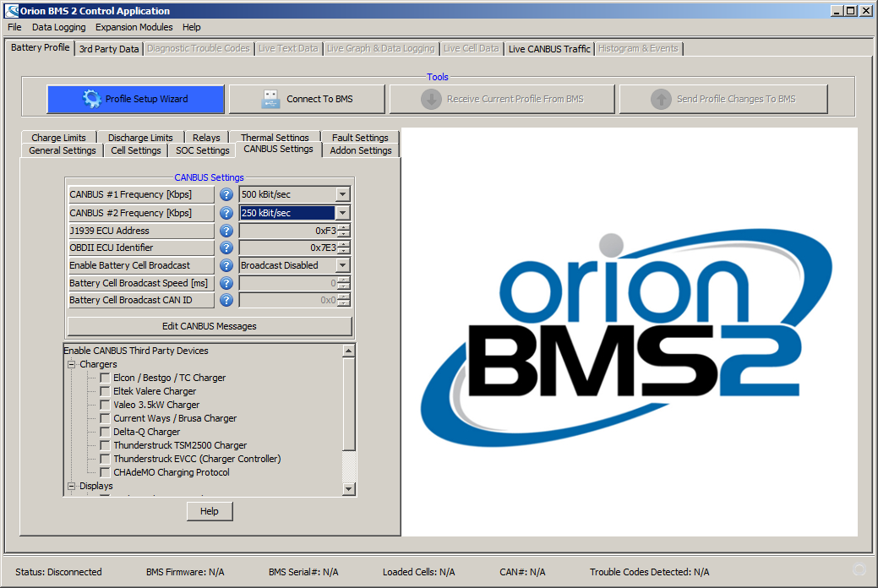This screenshot has width=878, height=588.
Task: Open the Thermal Settings tab
Action: click(275, 137)
